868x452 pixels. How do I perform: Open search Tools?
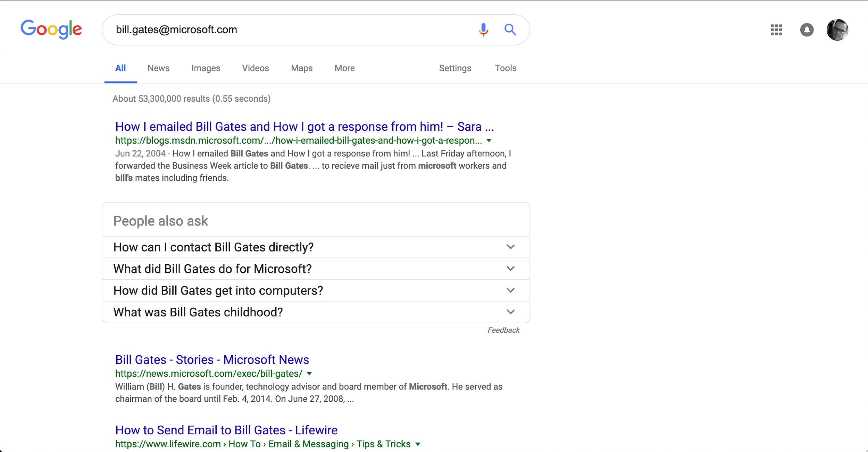506,68
